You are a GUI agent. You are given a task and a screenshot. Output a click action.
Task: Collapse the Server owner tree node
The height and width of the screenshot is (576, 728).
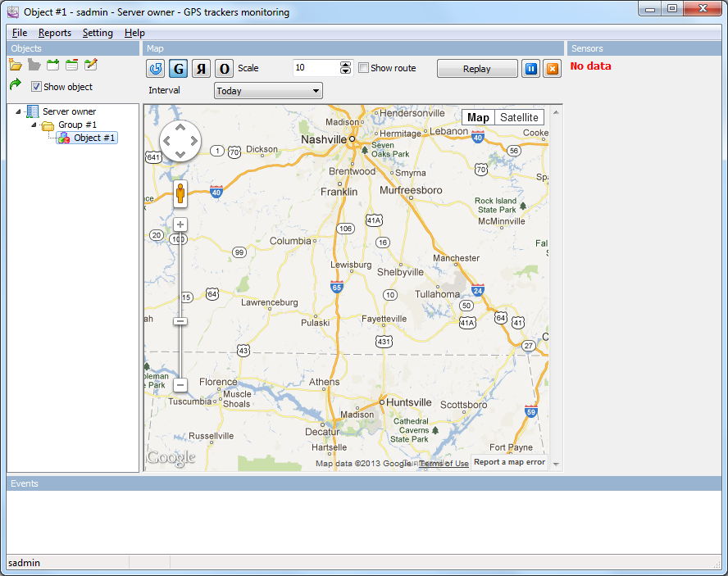[19, 111]
